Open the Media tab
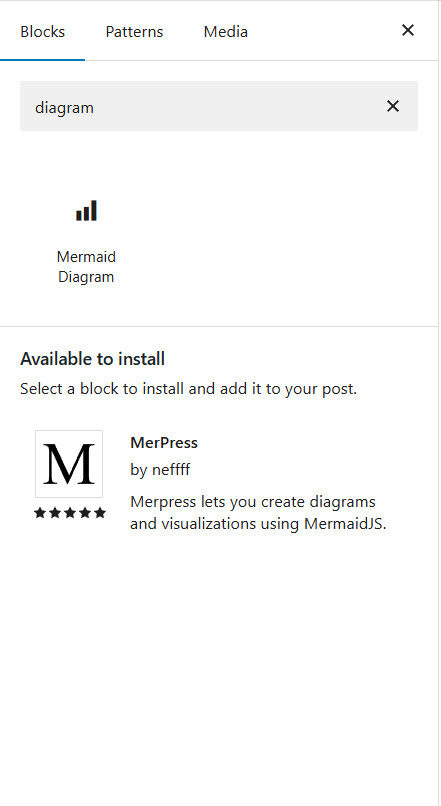The height and width of the screenshot is (806, 441). point(226,31)
